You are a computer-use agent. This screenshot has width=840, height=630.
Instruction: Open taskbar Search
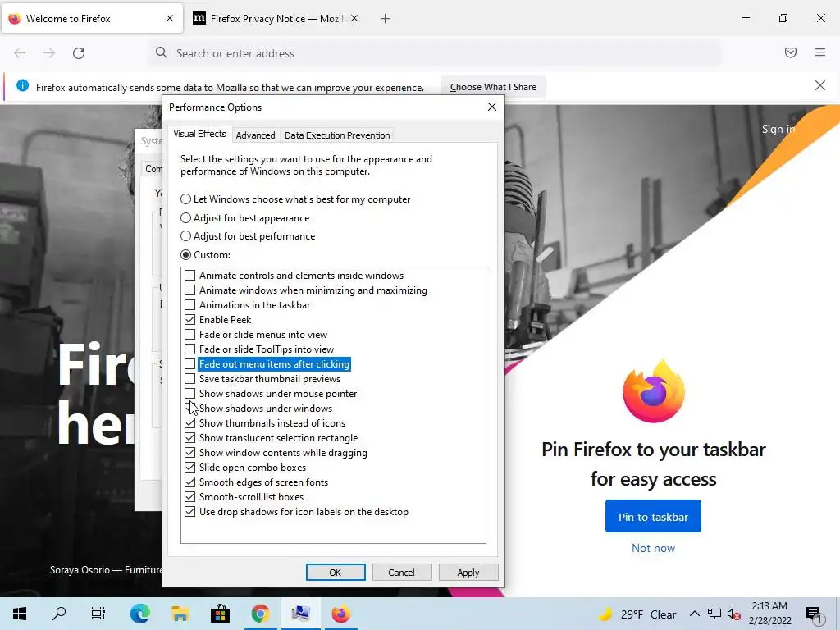point(59,614)
